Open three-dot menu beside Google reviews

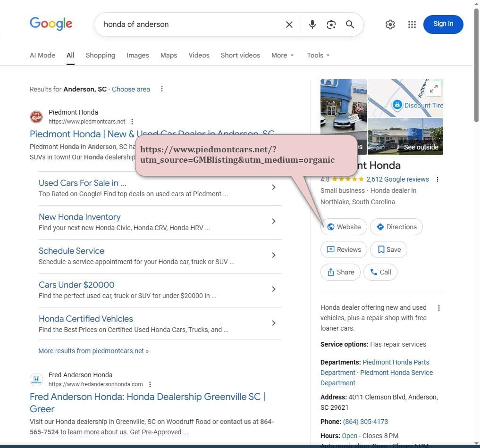tap(438, 180)
